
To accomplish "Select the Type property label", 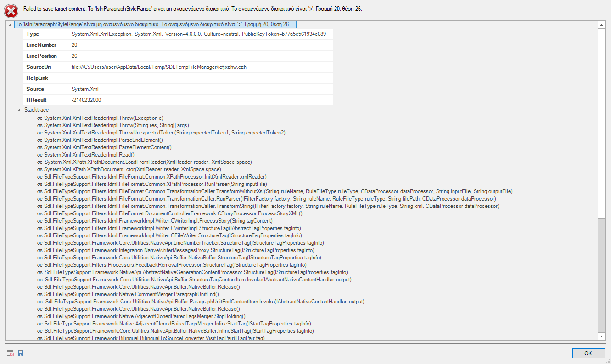I will coord(33,34).
